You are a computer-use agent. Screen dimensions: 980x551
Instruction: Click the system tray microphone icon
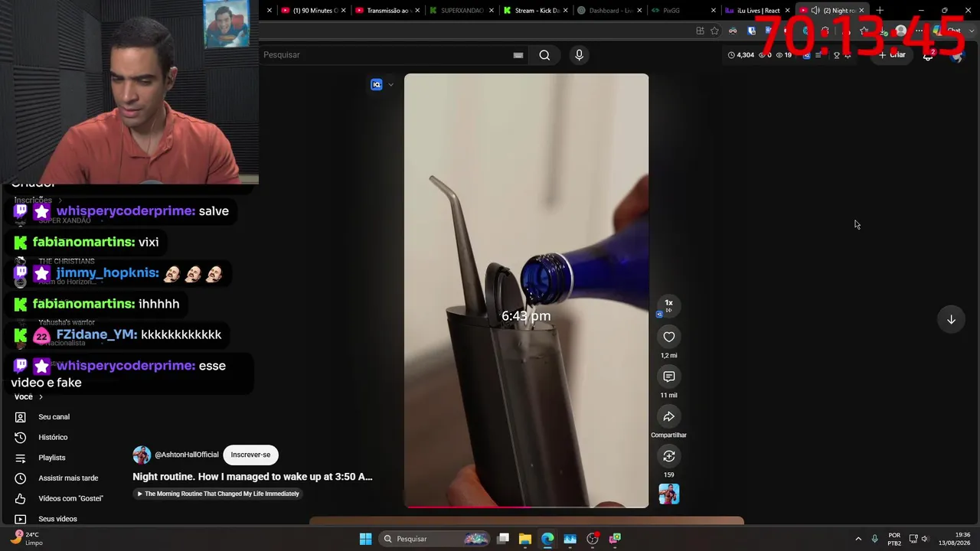click(874, 539)
